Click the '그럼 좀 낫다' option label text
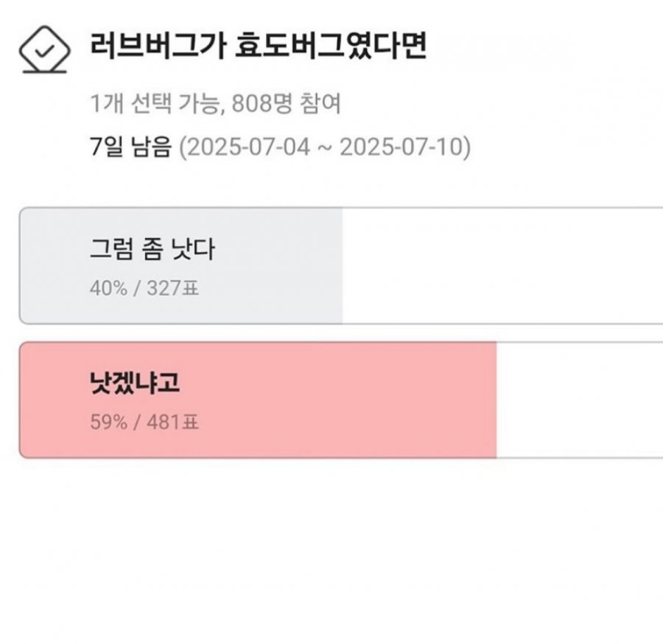 [152, 248]
